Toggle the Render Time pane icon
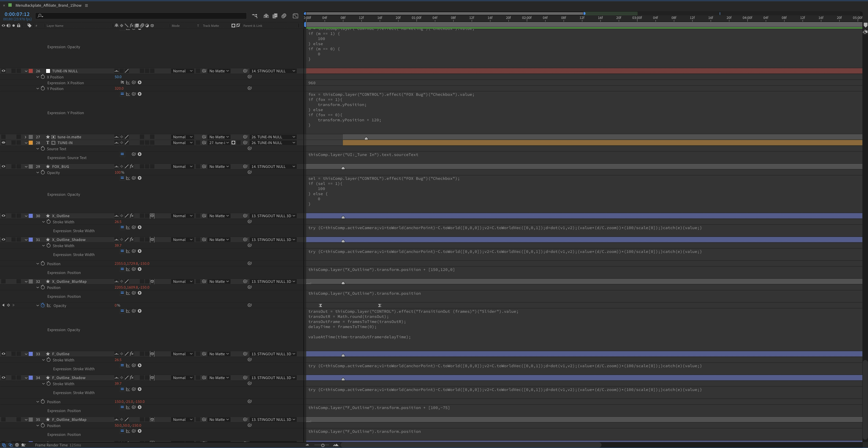Viewport: 868px width, 448px height. [23, 445]
